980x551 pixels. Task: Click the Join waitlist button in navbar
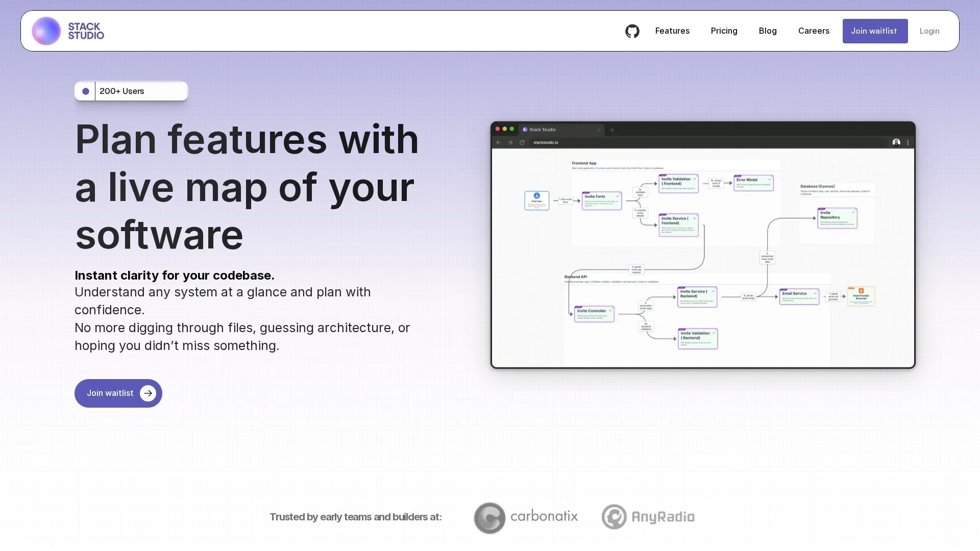click(875, 31)
